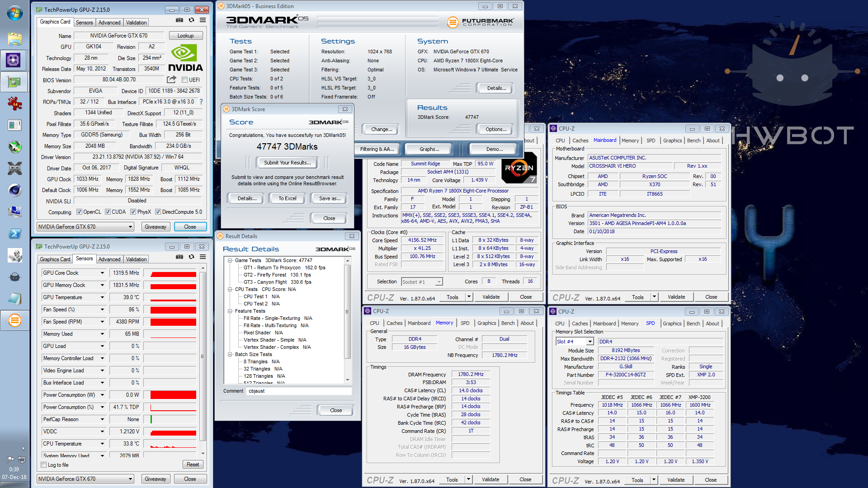Click the refresh icon in lower GPU-Z
The width and height of the screenshot is (868, 488).
pyautogui.click(x=191, y=257)
